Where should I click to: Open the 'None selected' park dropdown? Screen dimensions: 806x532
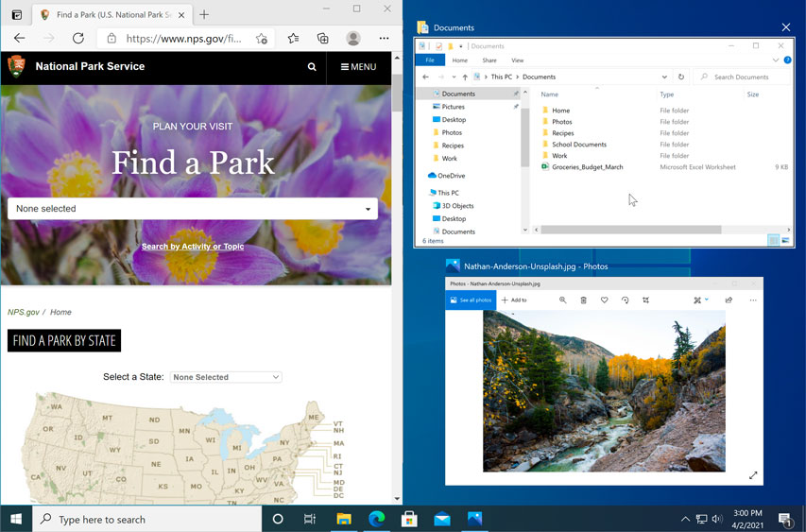click(193, 209)
